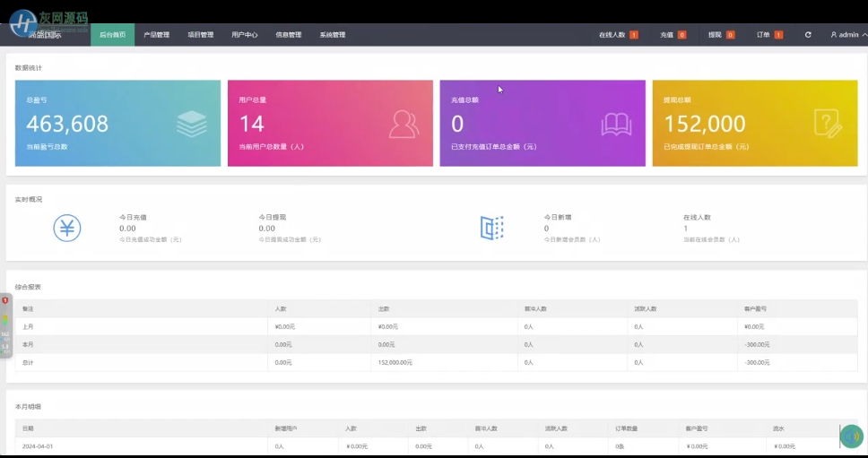Click the 提现 notification badge link
The width and height of the screenshot is (868, 458).
click(x=721, y=35)
